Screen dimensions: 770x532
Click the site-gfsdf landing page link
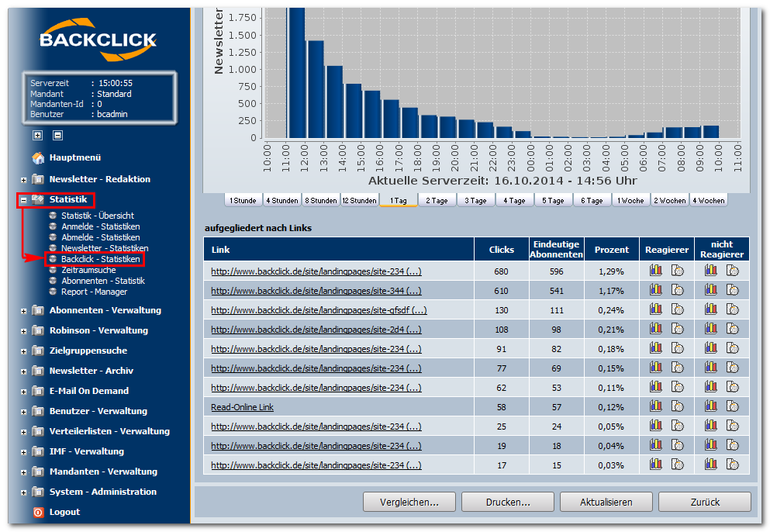coord(318,310)
